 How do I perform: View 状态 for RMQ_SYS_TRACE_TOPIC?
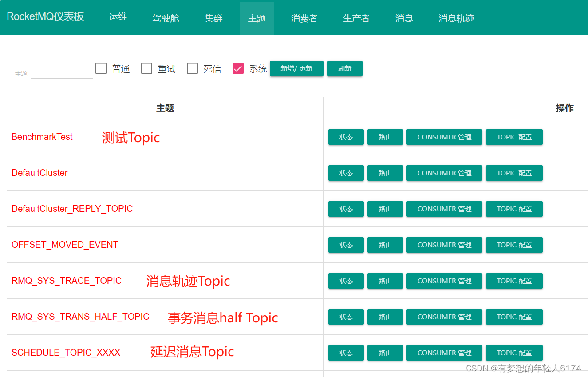[x=346, y=281]
